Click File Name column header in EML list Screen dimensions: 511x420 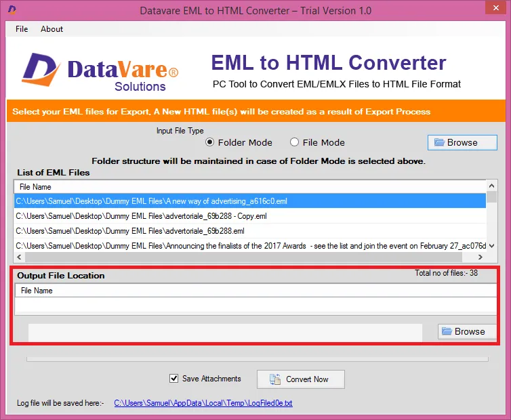pyautogui.click(x=249, y=187)
